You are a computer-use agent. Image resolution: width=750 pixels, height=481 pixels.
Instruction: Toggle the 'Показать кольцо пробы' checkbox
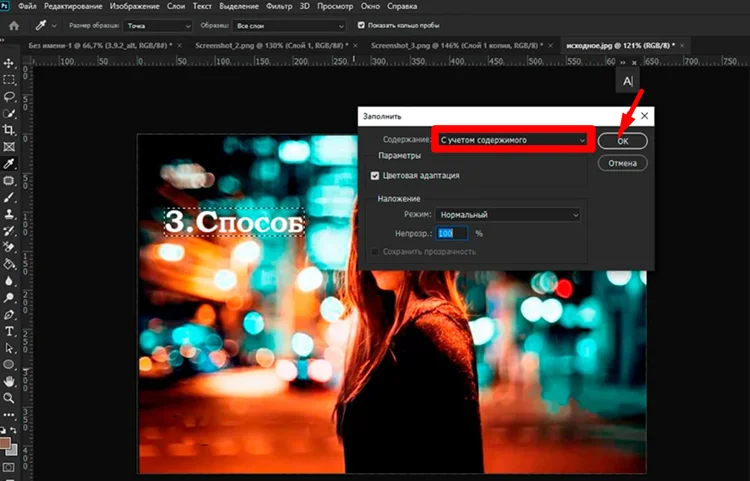[x=361, y=25]
